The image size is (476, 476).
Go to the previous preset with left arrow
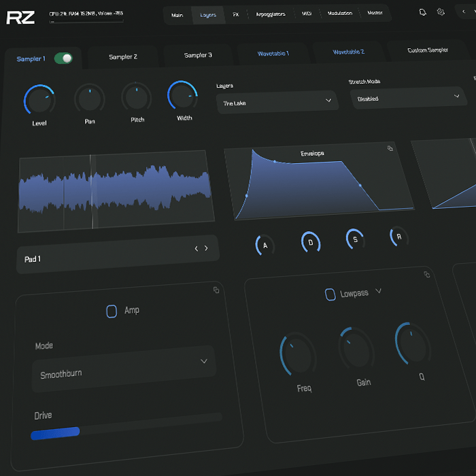[x=197, y=249]
